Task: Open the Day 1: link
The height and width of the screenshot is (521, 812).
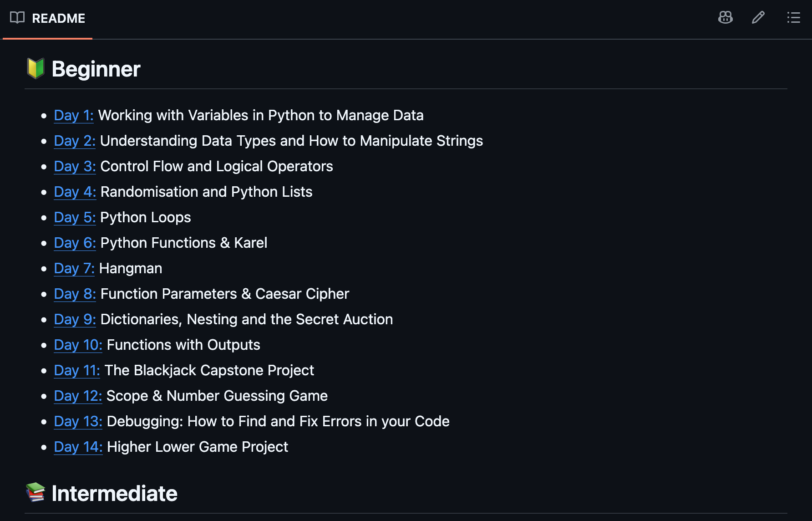Action: tap(74, 115)
